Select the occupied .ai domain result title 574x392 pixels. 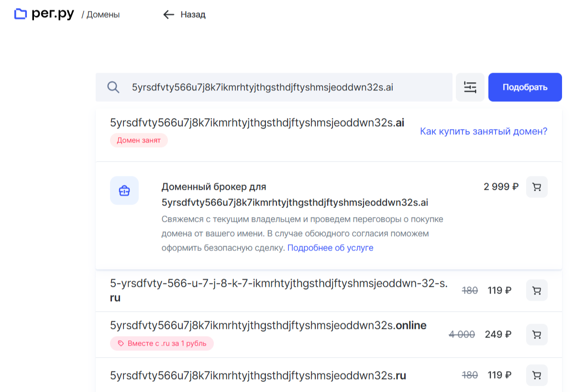coord(257,123)
